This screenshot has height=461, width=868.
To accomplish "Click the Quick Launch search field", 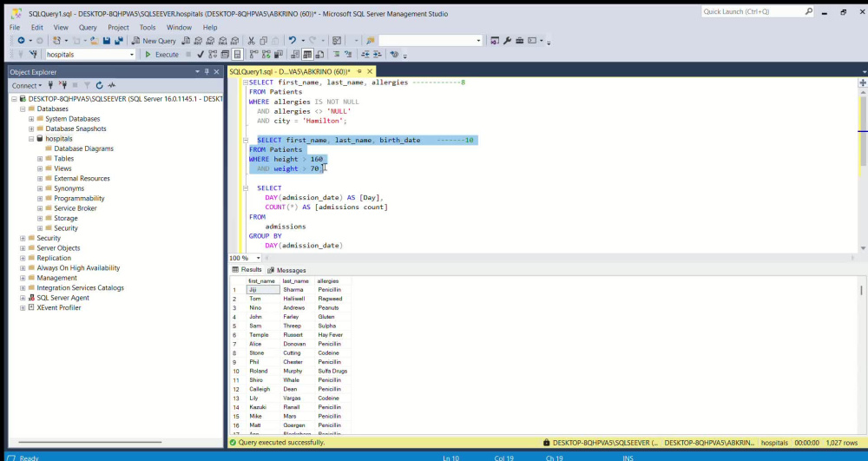I will tap(758, 11).
